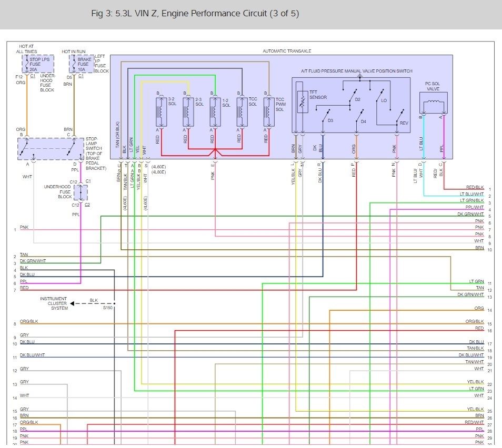This screenshot has height=448, width=502.
Task: Click the Instrument Cluster System reference label
Action: (x=54, y=303)
